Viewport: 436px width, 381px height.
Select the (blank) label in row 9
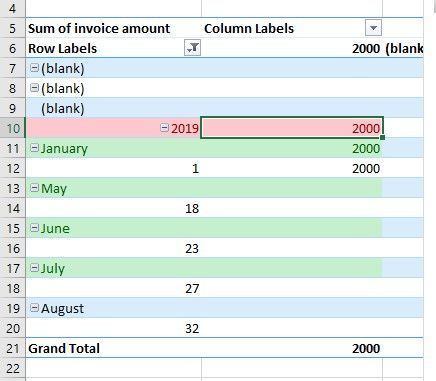point(63,108)
